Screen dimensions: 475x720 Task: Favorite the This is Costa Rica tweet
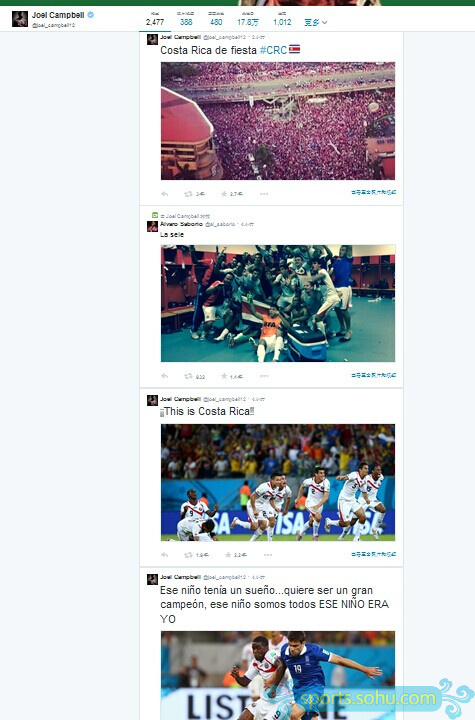[x=228, y=555]
